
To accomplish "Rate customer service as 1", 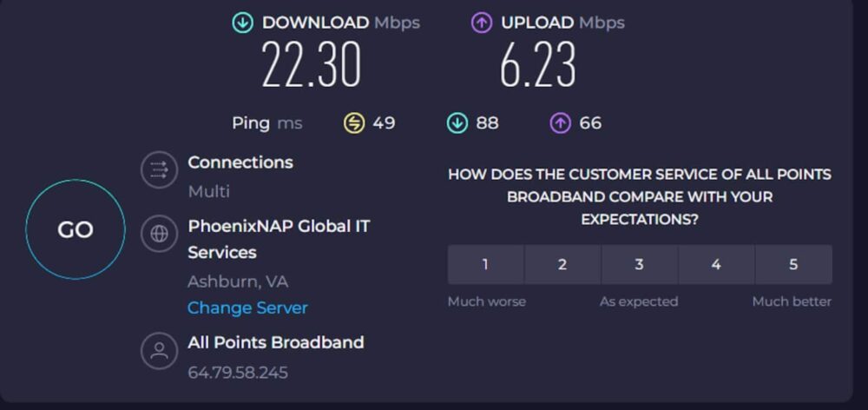I will click(485, 264).
